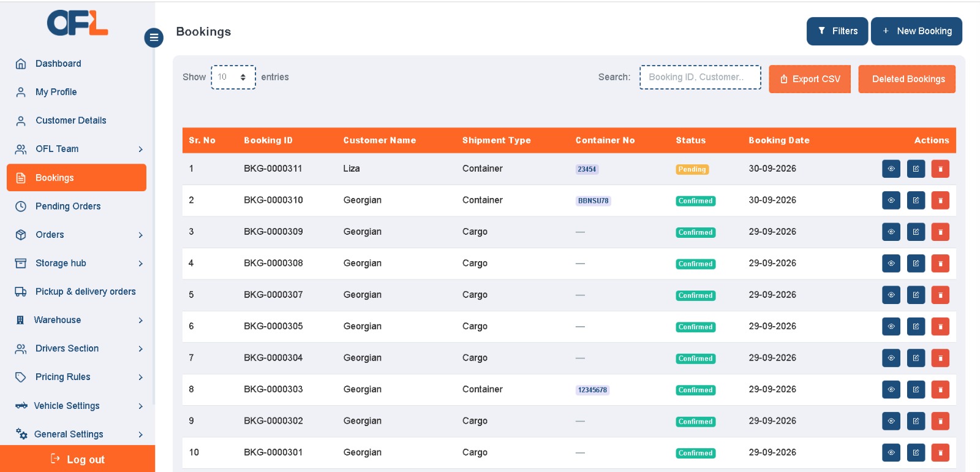View details of booking BKG-0000308
The height and width of the screenshot is (472, 980).
coord(891,264)
